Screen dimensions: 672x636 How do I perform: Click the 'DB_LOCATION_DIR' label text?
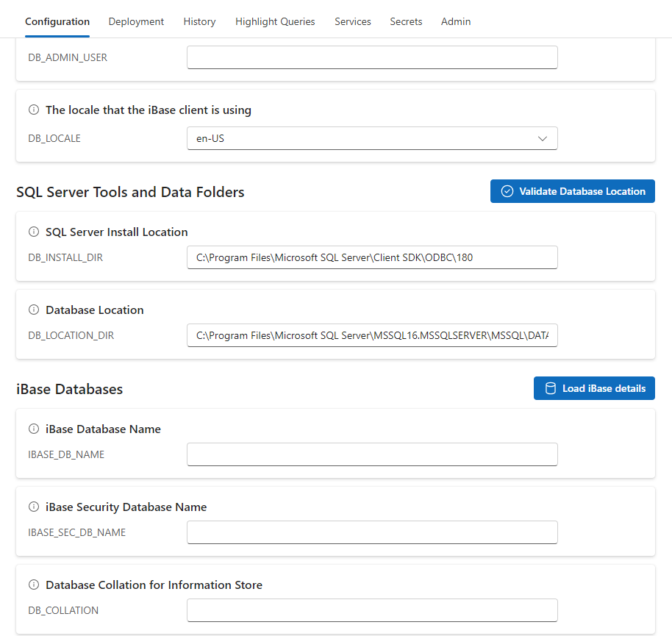[x=71, y=335]
